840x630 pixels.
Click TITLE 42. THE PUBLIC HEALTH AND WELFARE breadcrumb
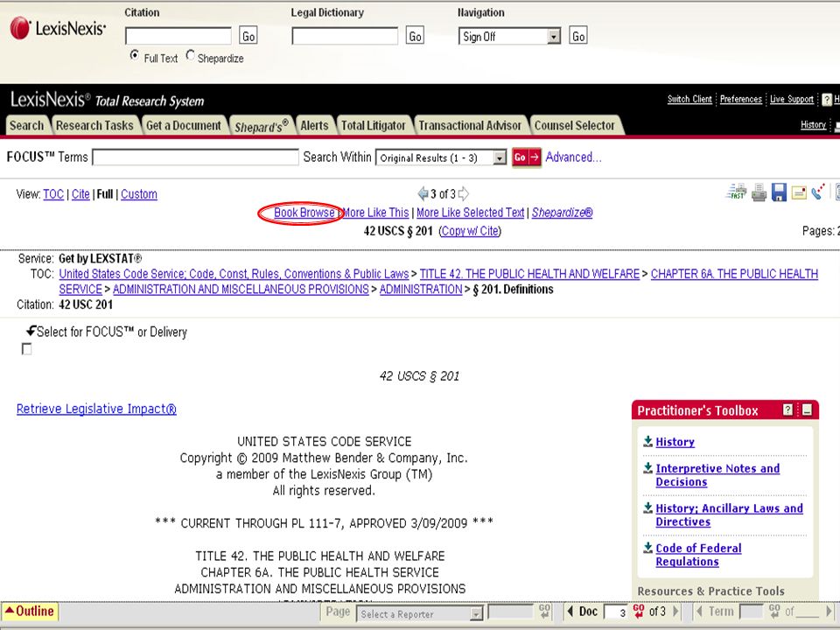pyautogui.click(x=530, y=274)
